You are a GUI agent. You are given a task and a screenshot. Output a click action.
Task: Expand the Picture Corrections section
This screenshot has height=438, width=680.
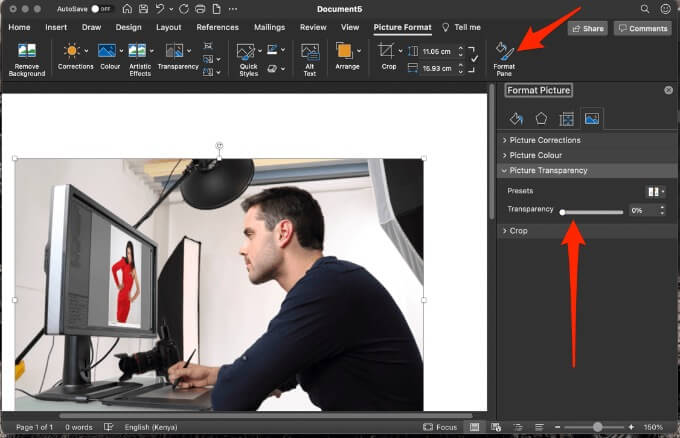click(x=544, y=140)
